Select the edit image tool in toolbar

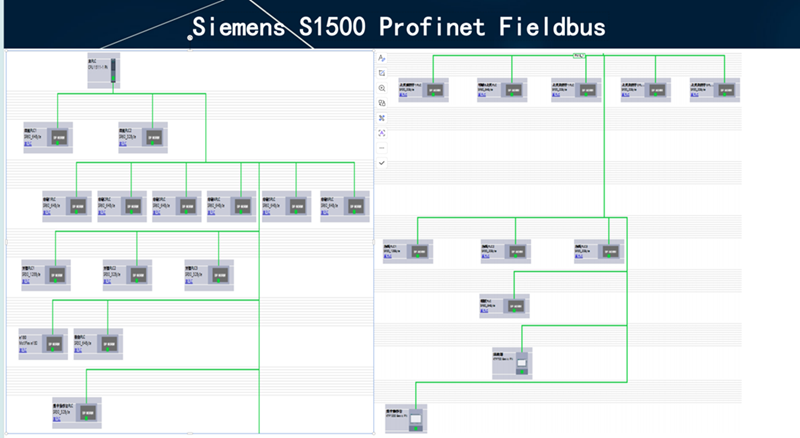(382, 73)
